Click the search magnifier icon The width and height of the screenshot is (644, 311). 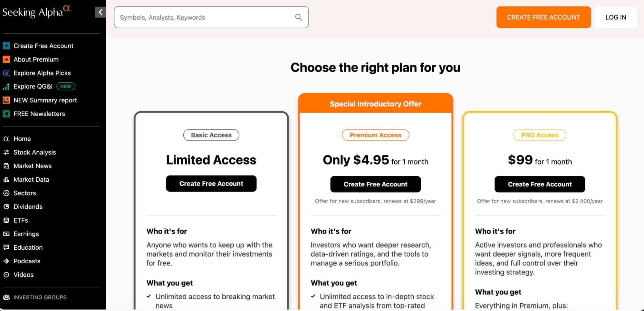tap(299, 17)
